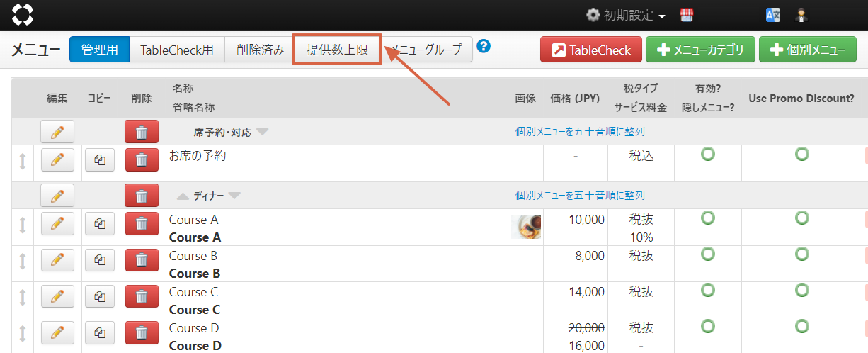Edit Course A with pencil icon

[57, 223]
